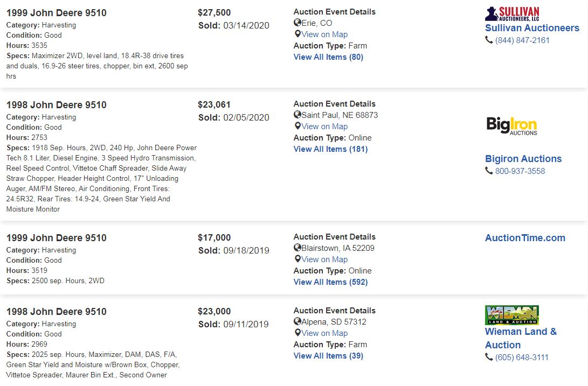Open the 1999 John Deere 9510 $27,500 listing title
The image size is (588, 386).
[56, 13]
